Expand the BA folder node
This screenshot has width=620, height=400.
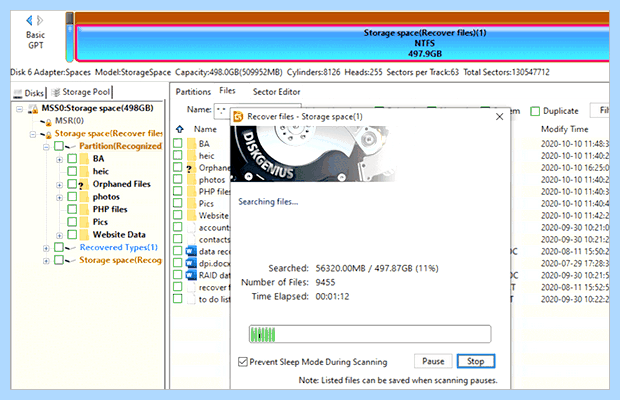coord(59,160)
